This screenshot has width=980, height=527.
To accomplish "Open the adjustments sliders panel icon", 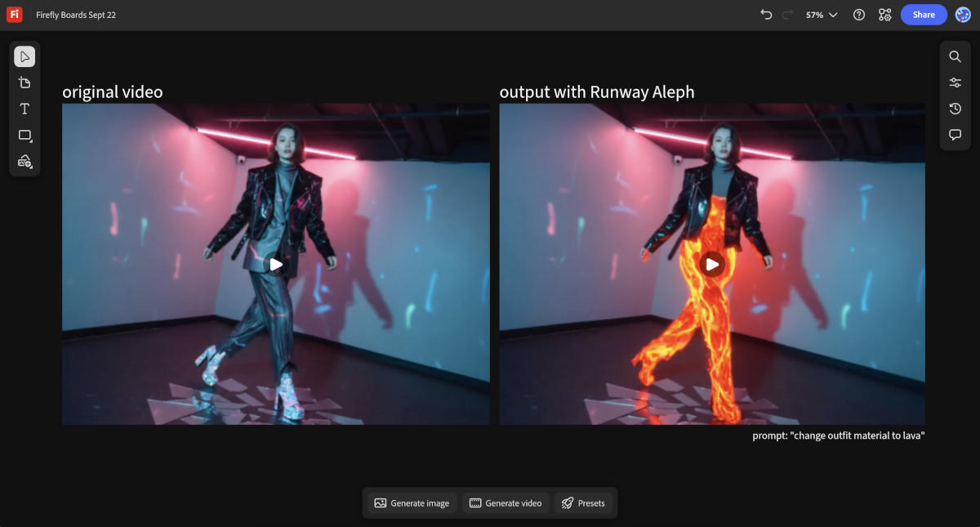I will point(955,83).
